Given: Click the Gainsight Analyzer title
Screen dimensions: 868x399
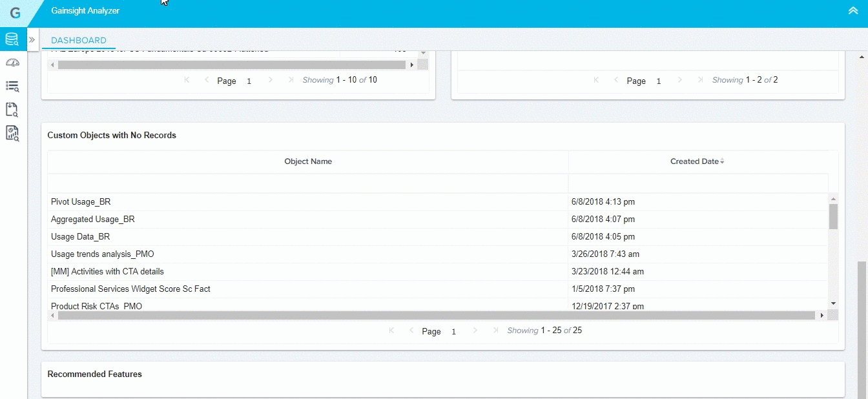Looking at the screenshot, I should coord(85,11).
